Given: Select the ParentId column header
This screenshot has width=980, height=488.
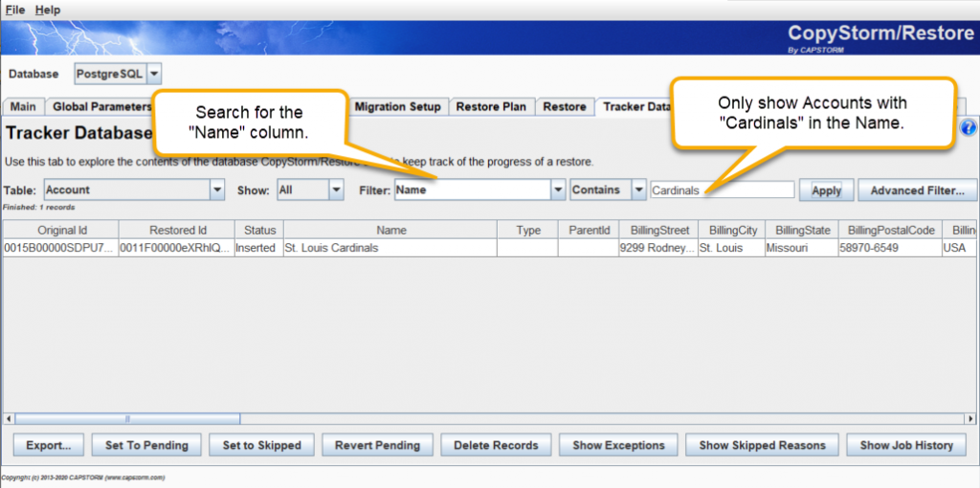Looking at the screenshot, I should click(x=589, y=230).
